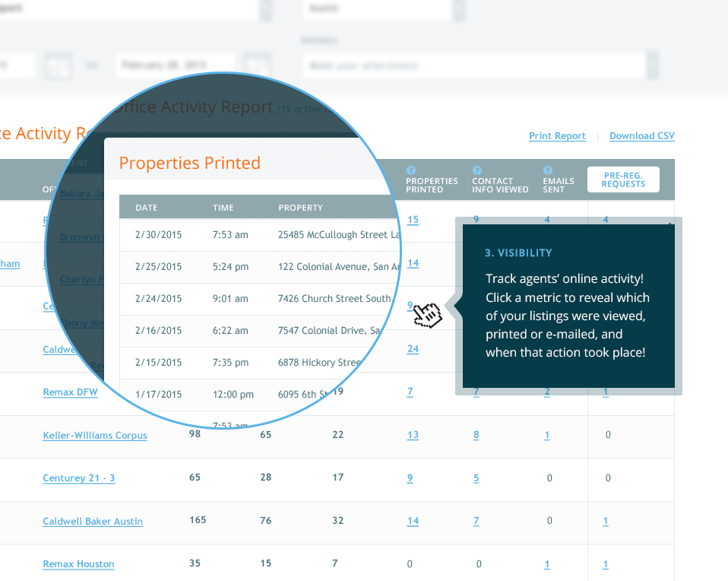This screenshot has height=581, width=728.
Task: Click help icon above Properties Printed column
Action: coord(410,170)
